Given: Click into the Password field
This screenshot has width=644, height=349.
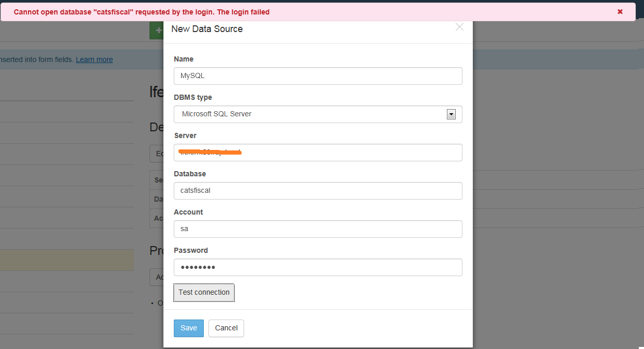Looking at the screenshot, I should pyautogui.click(x=318, y=267).
